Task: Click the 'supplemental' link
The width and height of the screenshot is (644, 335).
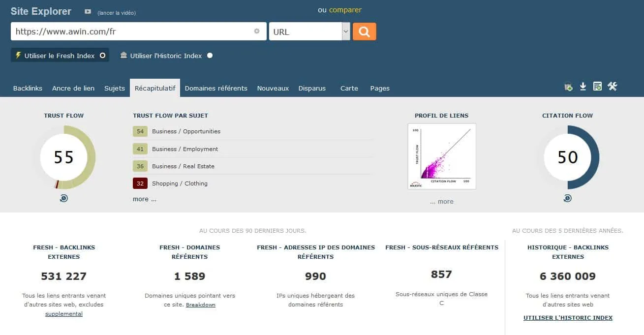Action: pos(64,314)
